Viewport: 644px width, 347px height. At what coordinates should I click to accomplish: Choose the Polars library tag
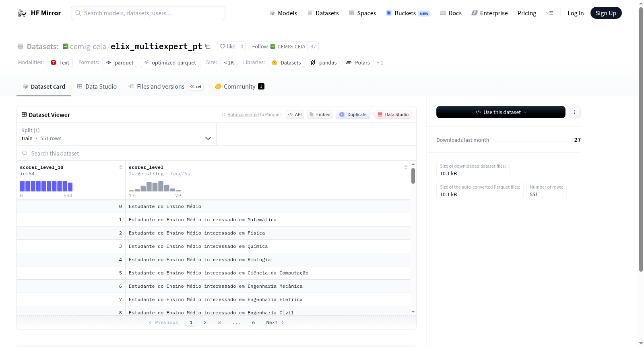pyautogui.click(x=358, y=62)
